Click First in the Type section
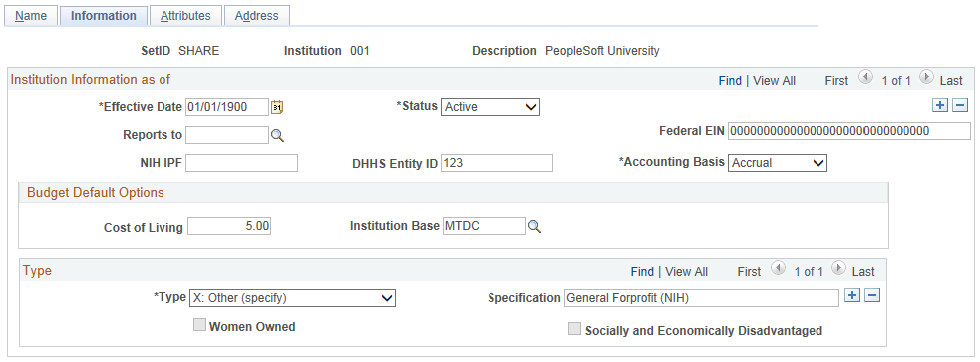Image resolution: width=980 pixels, height=362 pixels. 750,271
